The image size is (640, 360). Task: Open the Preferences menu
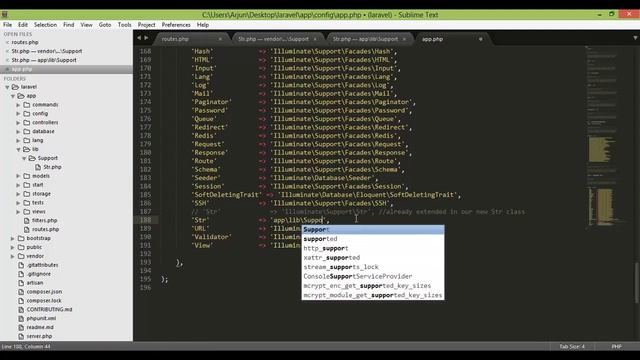click(176, 25)
